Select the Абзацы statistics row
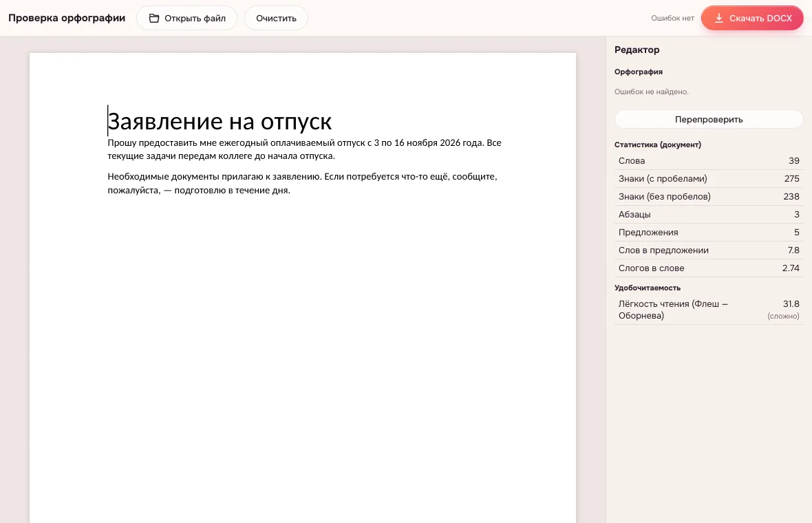Screen dimensions: 812x523 click(708, 215)
